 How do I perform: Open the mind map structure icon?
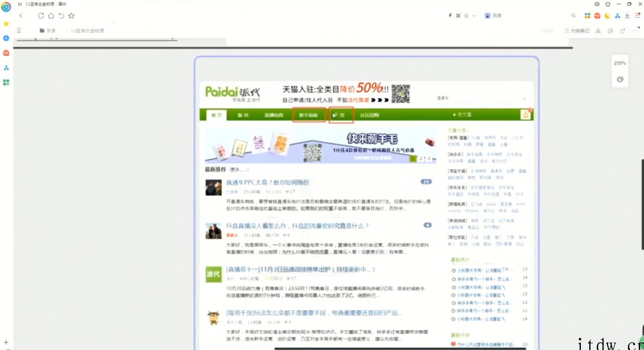coord(598,31)
